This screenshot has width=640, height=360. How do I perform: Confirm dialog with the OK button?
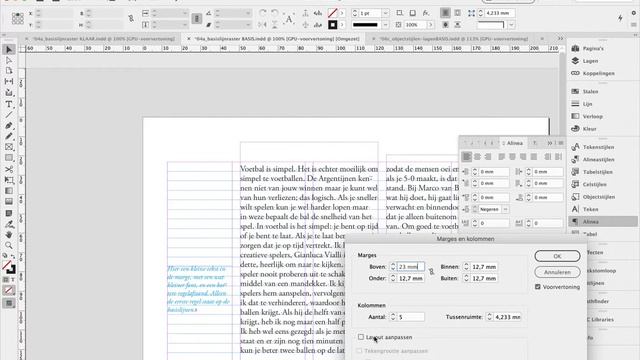pos(557,256)
